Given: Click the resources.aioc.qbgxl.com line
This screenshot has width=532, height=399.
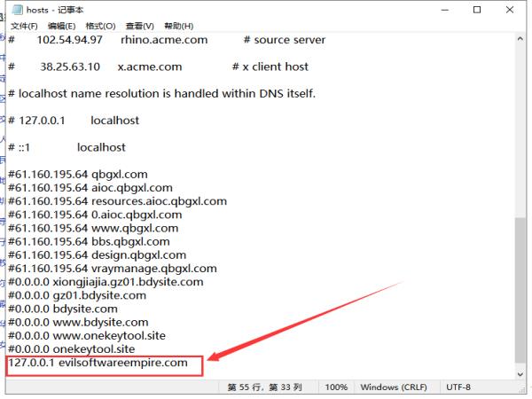Looking at the screenshot, I should (x=117, y=201).
